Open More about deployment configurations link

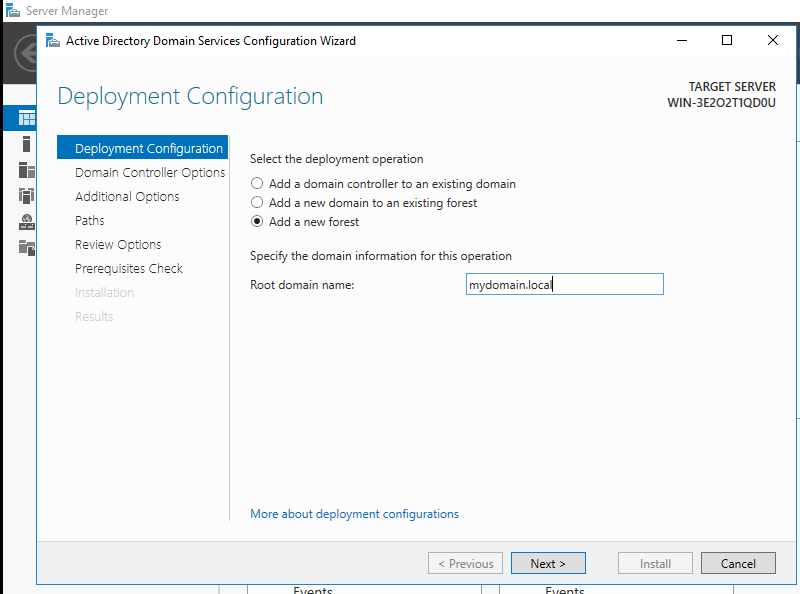tap(354, 514)
